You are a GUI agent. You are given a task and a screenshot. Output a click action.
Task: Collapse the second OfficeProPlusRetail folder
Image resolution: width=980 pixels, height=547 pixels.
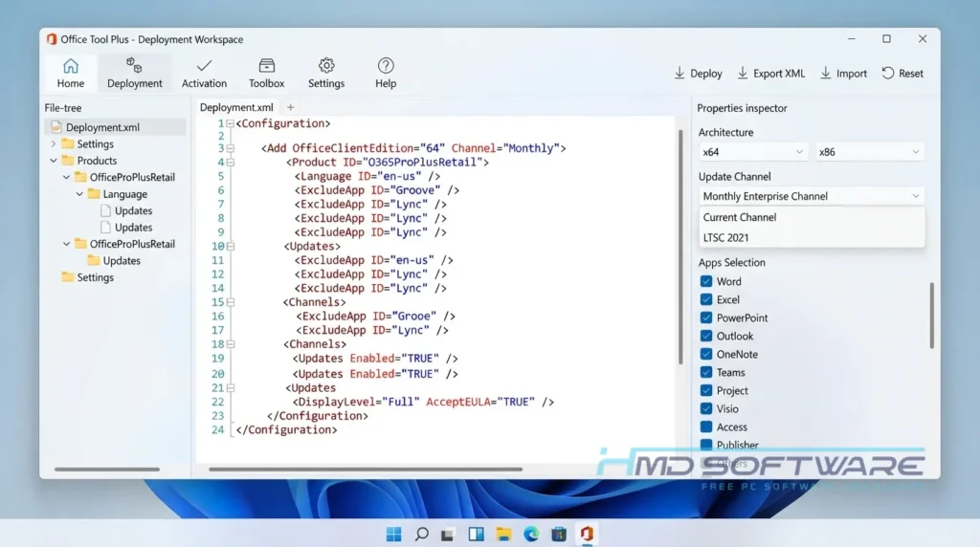click(66, 244)
